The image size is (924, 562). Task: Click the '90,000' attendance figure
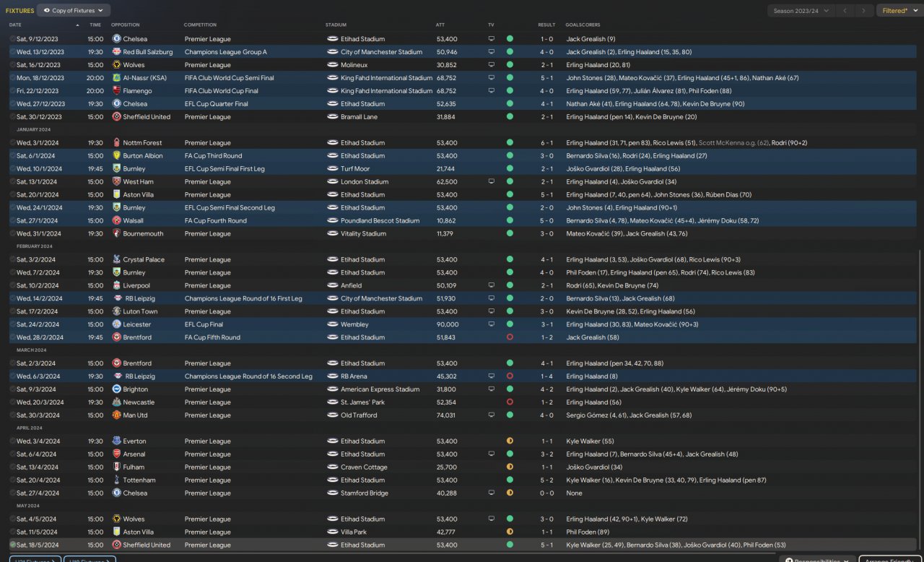pyautogui.click(x=448, y=325)
